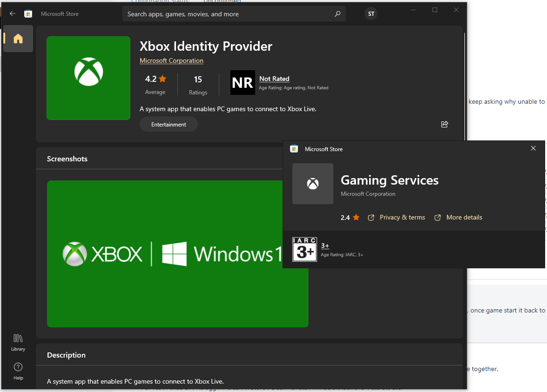Click the app page vertical scrollbar
This screenshot has width=547, height=392.
click(464, 87)
